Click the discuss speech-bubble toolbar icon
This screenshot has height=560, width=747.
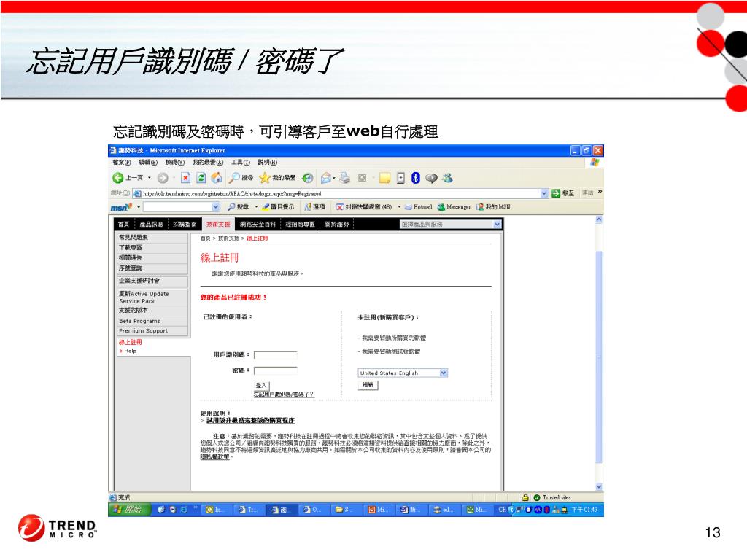[x=431, y=178]
